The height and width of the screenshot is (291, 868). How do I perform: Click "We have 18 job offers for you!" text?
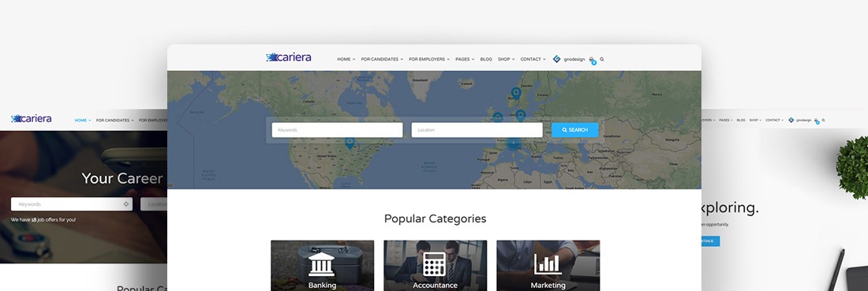(43, 220)
